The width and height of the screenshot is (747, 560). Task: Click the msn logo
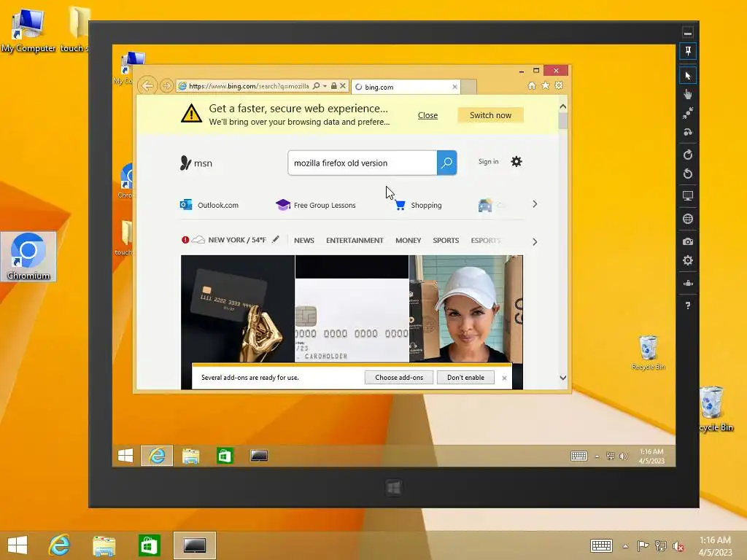point(196,163)
